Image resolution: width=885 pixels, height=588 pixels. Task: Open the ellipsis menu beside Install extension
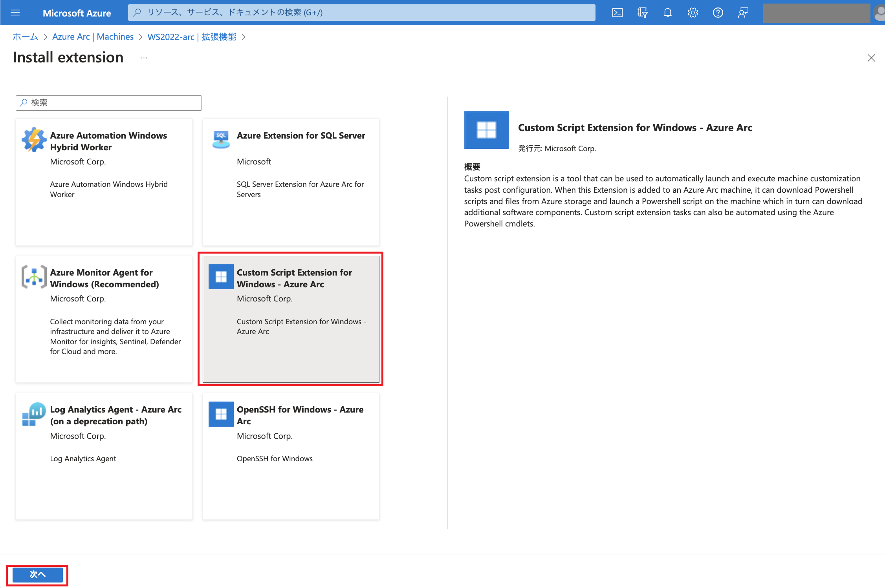(144, 58)
